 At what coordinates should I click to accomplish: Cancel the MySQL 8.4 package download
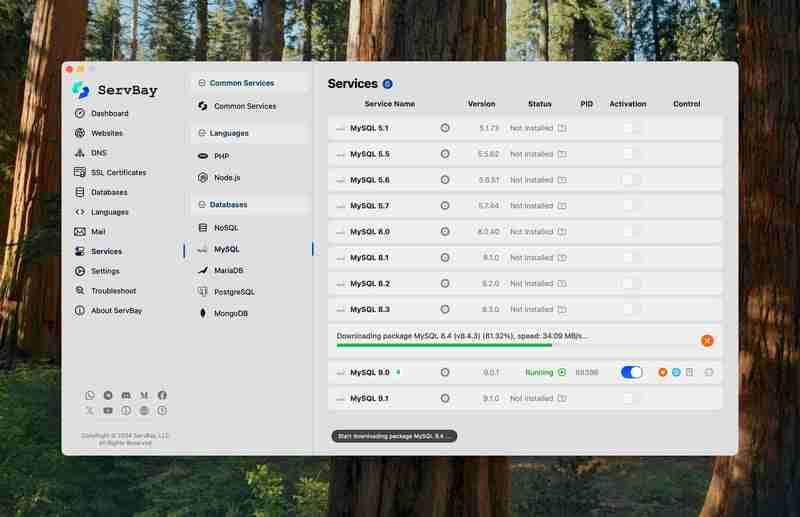coord(707,340)
